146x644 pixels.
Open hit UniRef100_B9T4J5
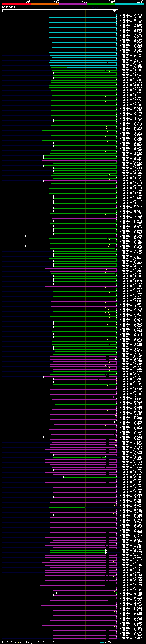(x=131, y=20)
